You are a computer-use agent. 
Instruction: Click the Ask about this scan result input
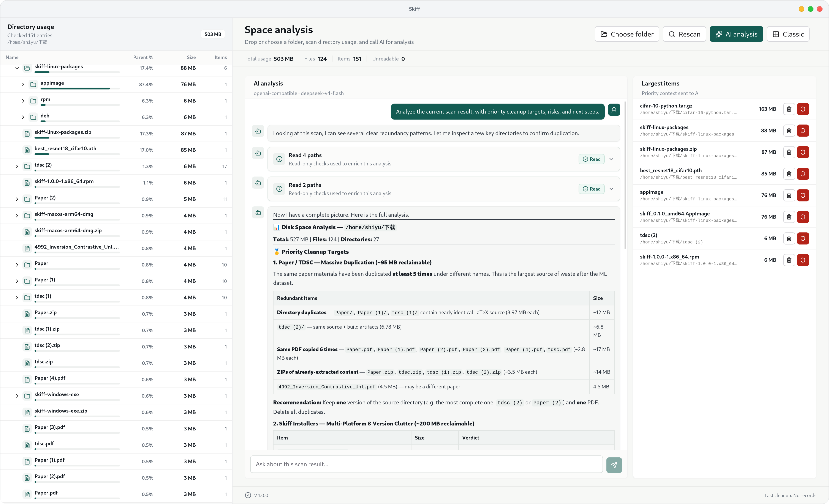(426, 464)
